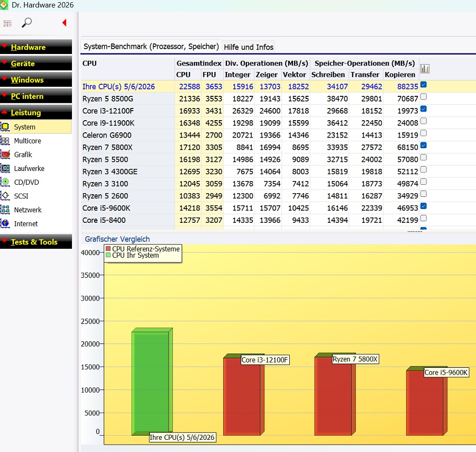Click the magnifier search icon
Image resolution: width=476 pixels, height=452 pixels.
27,22
